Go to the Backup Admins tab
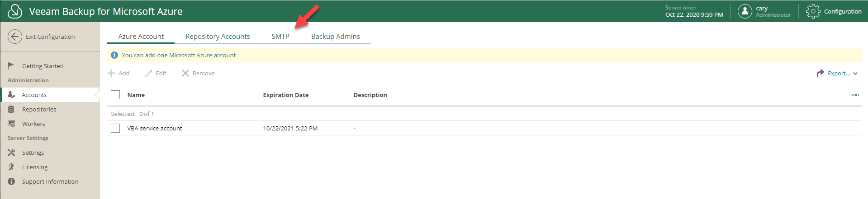 pyautogui.click(x=336, y=36)
